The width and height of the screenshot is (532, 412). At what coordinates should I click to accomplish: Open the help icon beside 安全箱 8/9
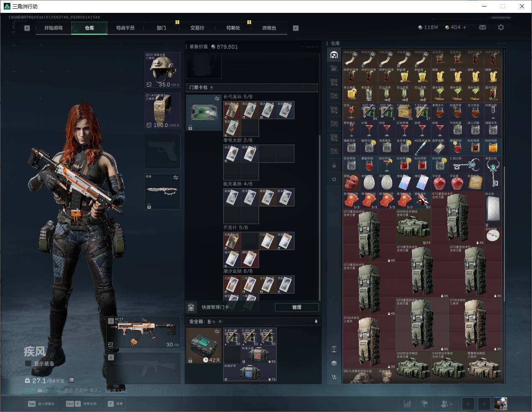220,321
